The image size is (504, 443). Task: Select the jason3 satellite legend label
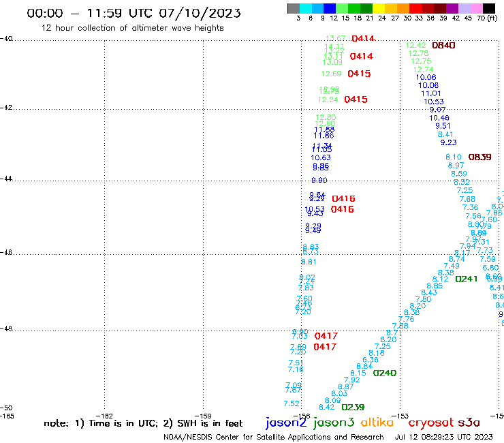click(x=334, y=423)
